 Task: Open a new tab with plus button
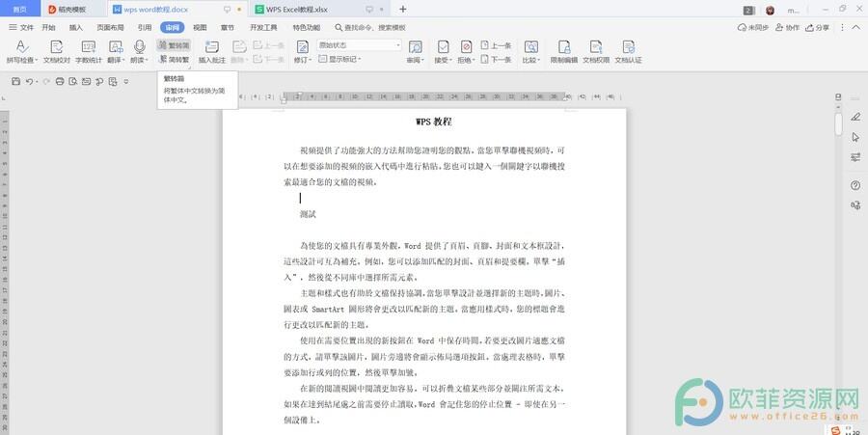[402, 9]
